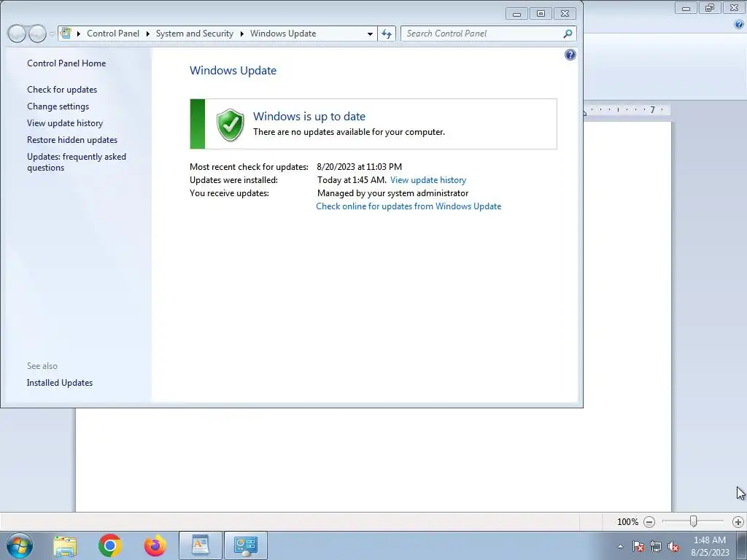
Task: Click the WordPad ruler in the background window
Action: pos(627,110)
